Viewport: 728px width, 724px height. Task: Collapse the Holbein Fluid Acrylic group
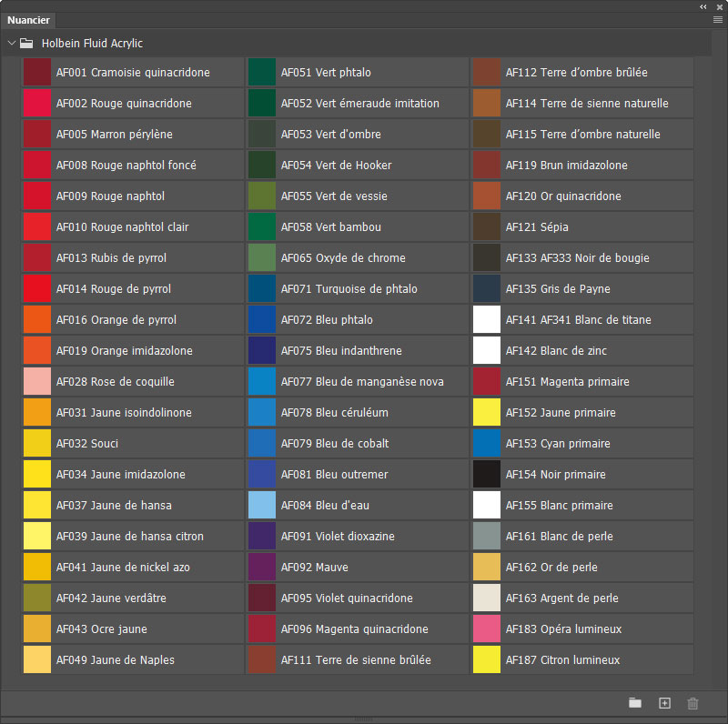point(11,43)
